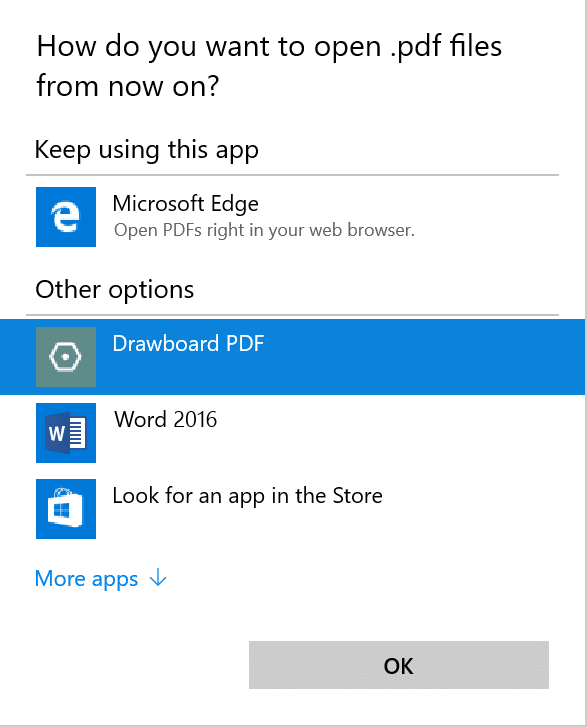Choose Look for an app in the Store
Image resolution: width=587 pixels, height=727 pixels.
293,509
